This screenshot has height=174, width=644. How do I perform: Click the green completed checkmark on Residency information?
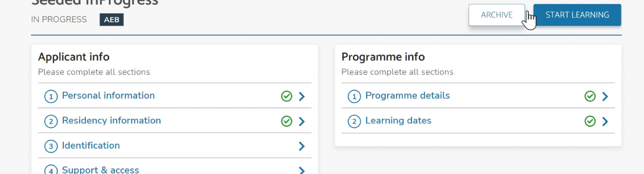[287, 121]
